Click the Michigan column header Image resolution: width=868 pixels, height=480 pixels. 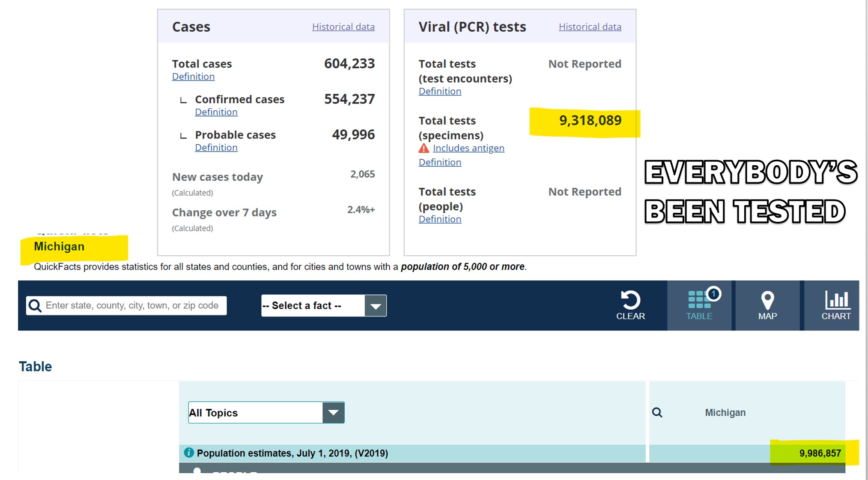pyautogui.click(x=725, y=413)
